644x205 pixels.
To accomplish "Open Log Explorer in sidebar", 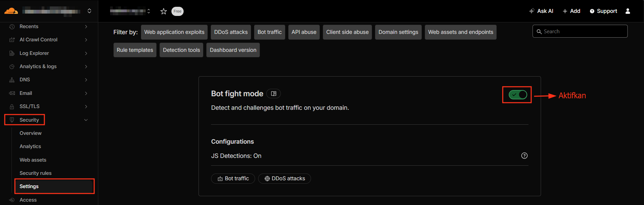I will pyautogui.click(x=34, y=53).
